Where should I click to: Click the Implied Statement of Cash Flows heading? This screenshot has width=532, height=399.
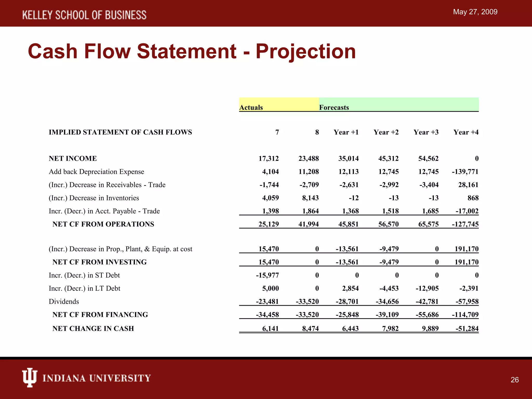point(120,132)
